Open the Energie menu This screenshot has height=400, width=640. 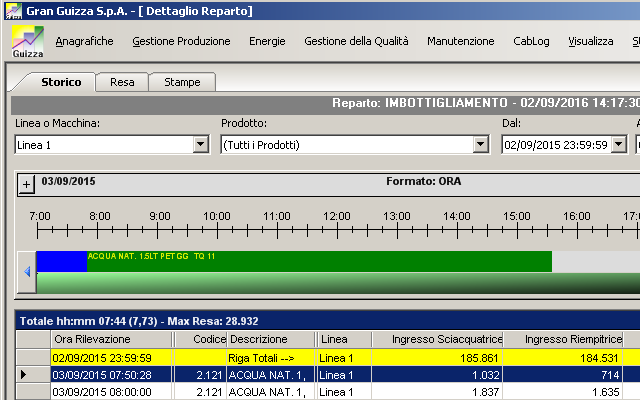(x=267, y=42)
